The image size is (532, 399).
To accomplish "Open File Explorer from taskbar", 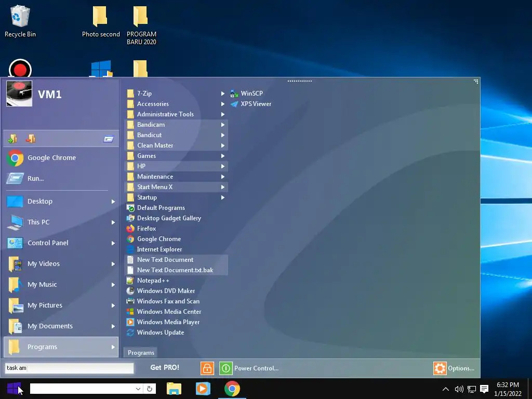I will [x=174, y=389].
